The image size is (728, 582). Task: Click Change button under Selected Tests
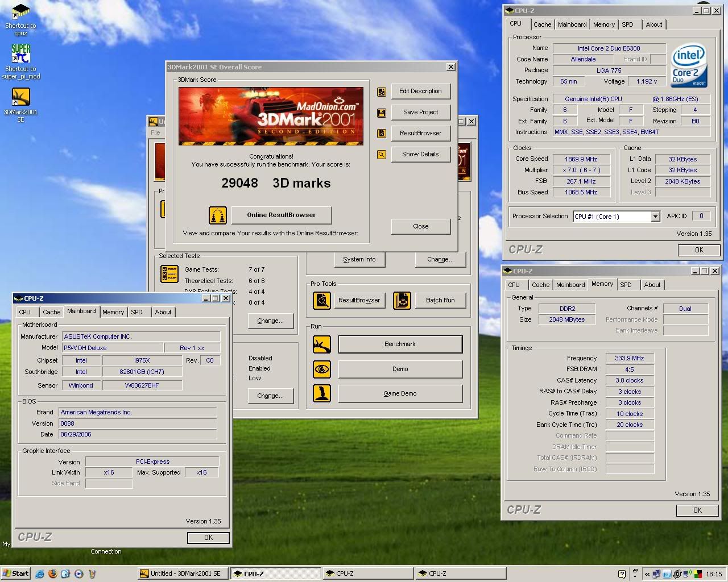[270, 321]
